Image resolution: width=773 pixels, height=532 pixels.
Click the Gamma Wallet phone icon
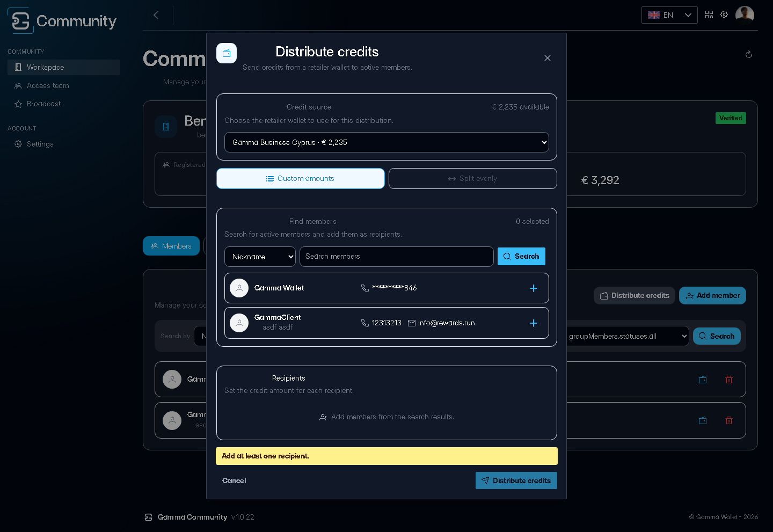coord(365,288)
